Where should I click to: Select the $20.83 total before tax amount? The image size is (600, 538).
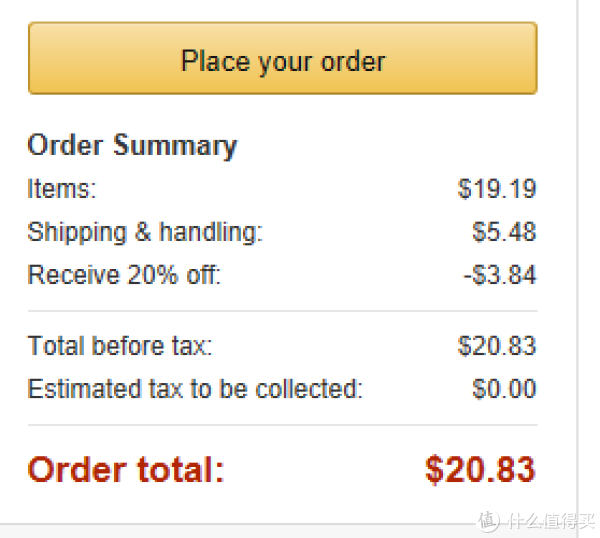point(497,346)
